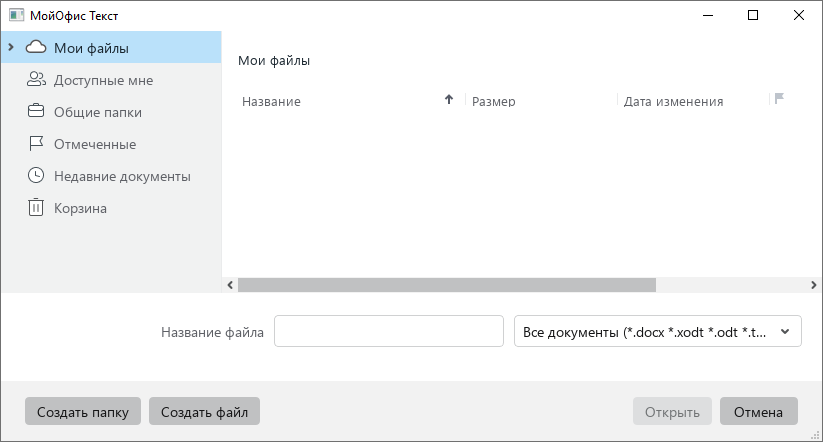The image size is (823, 442).
Task: Click the sort ascending arrow in Название column
Action: pyautogui.click(x=449, y=99)
